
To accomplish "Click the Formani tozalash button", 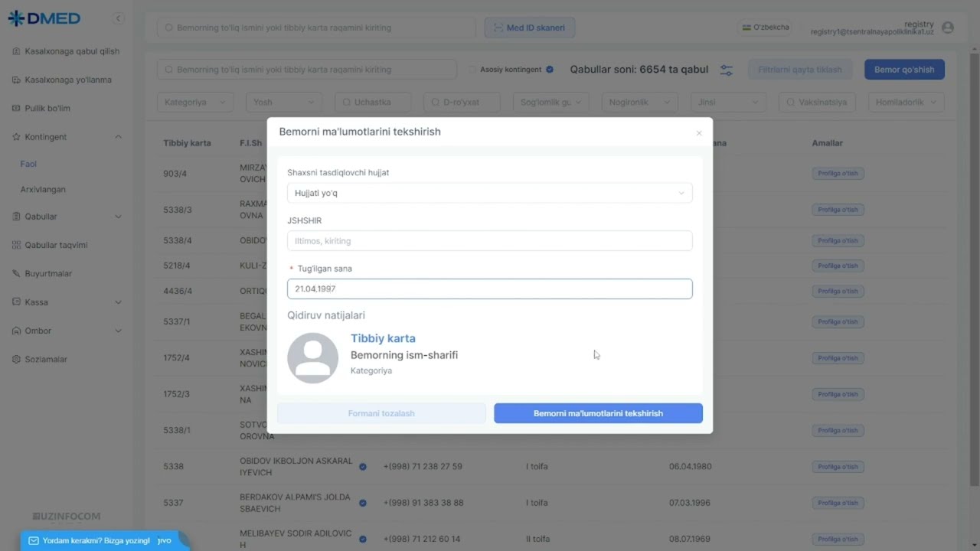I will pyautogui.click(x=381, y=413).
